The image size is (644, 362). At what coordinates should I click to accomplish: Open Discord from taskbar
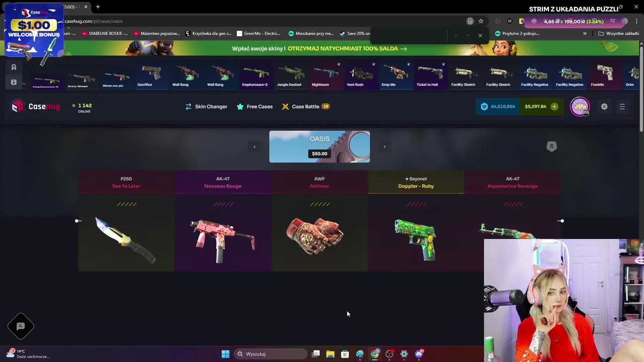419,354
